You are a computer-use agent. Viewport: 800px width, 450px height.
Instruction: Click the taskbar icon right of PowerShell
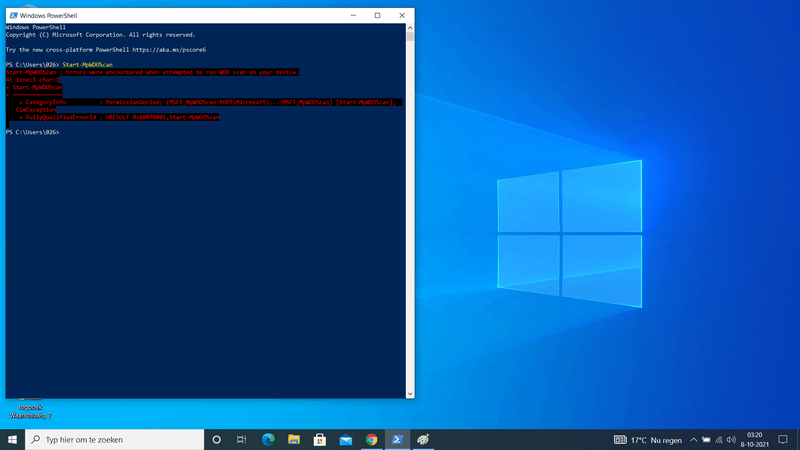click(424, 439)
